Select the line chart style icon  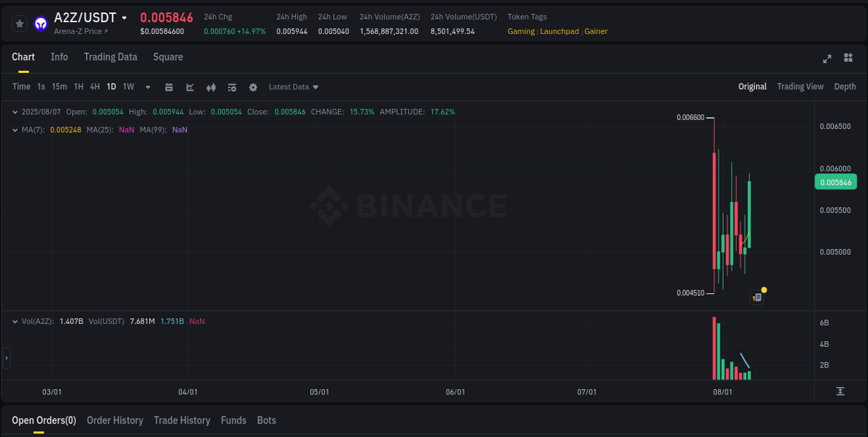190,87
